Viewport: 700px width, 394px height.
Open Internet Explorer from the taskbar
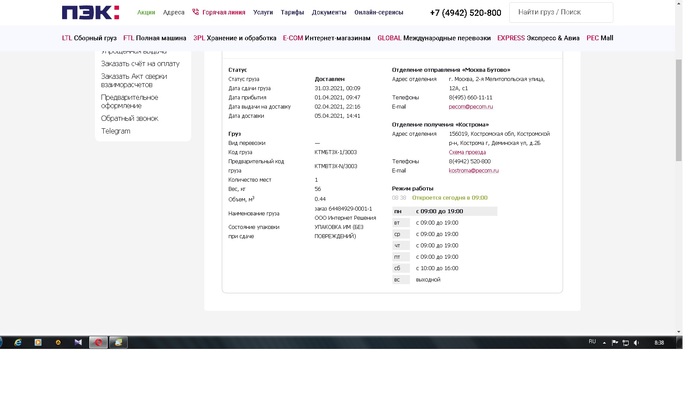coord(18,342)
